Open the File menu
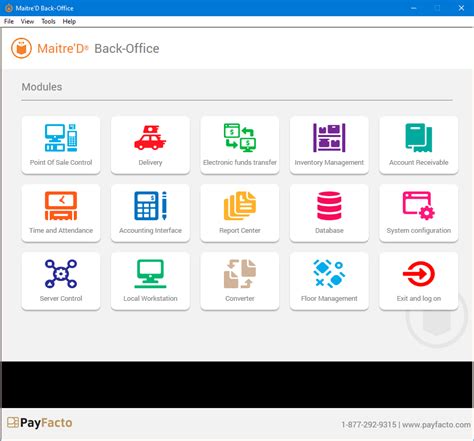474x441 pixels. 9,21
